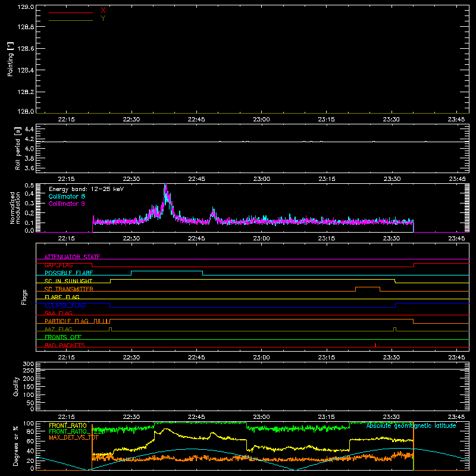Click 23:00 label under the Pointing plot

point(261,120)
